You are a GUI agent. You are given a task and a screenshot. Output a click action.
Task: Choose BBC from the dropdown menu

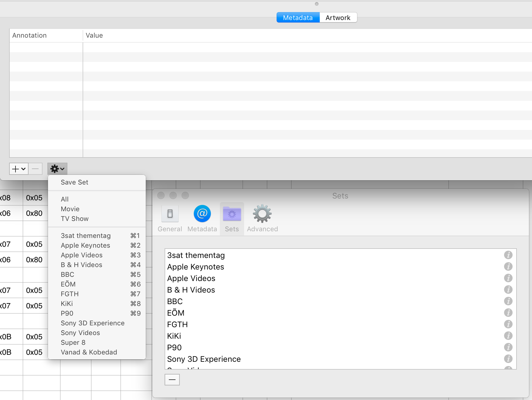pyautogui.click(x=97, y=275)
